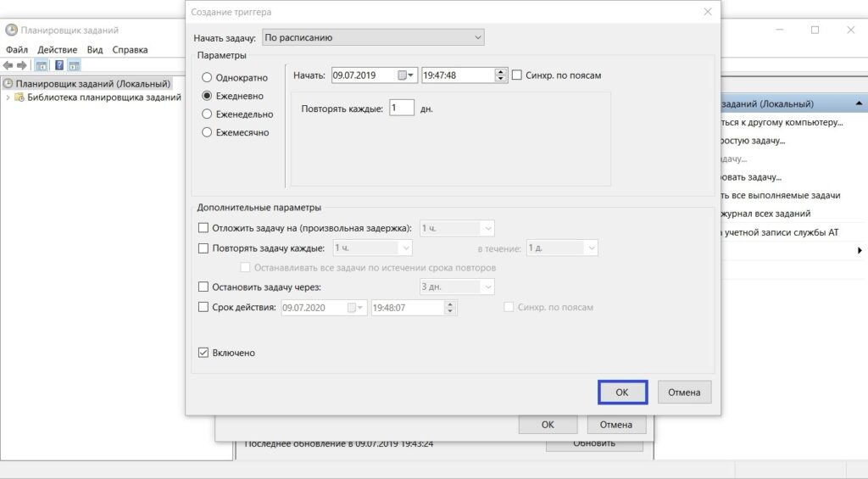Click ОК in the dialog behind the trigger window
This screenshot has width=868, height=479.
point(548,424)
